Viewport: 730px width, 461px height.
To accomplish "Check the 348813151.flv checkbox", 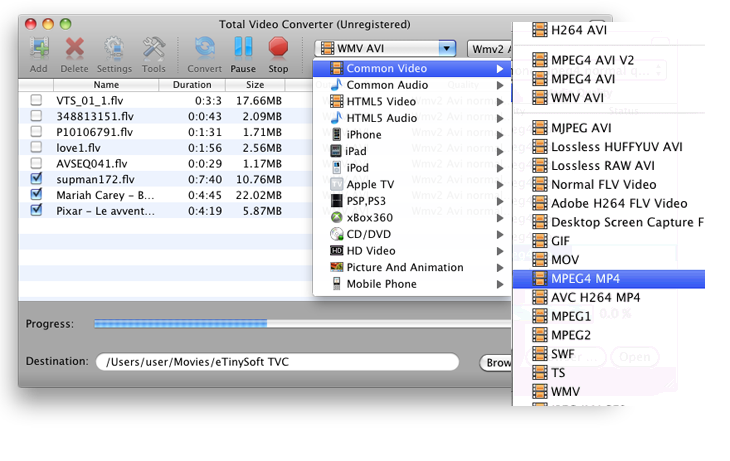I will (36, 115).
